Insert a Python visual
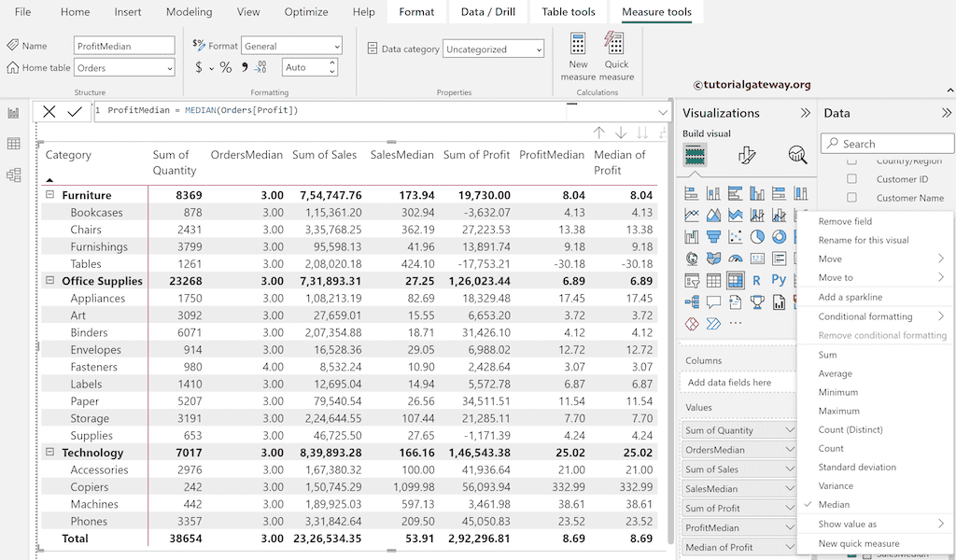956x560 pixels. (779, 279)
